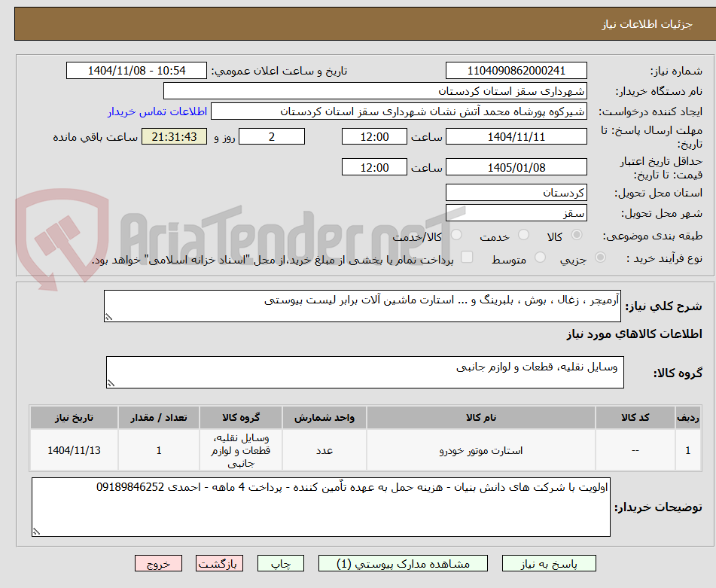
Task: Click the price validity time 12:00 field
Action: tap(374, 167)
